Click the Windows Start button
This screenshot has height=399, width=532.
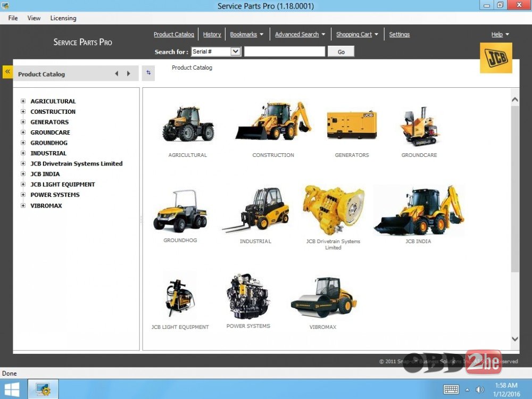point(12,389)
